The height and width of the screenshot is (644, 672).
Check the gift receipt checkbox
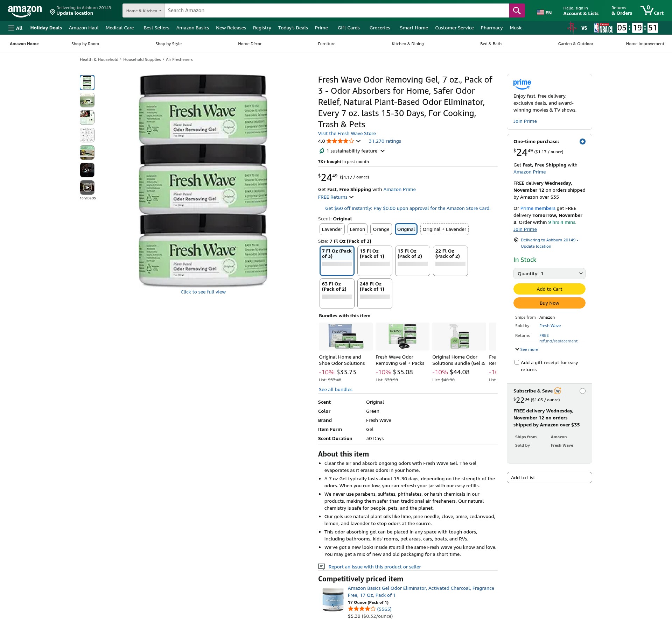(x=517, y=362)
